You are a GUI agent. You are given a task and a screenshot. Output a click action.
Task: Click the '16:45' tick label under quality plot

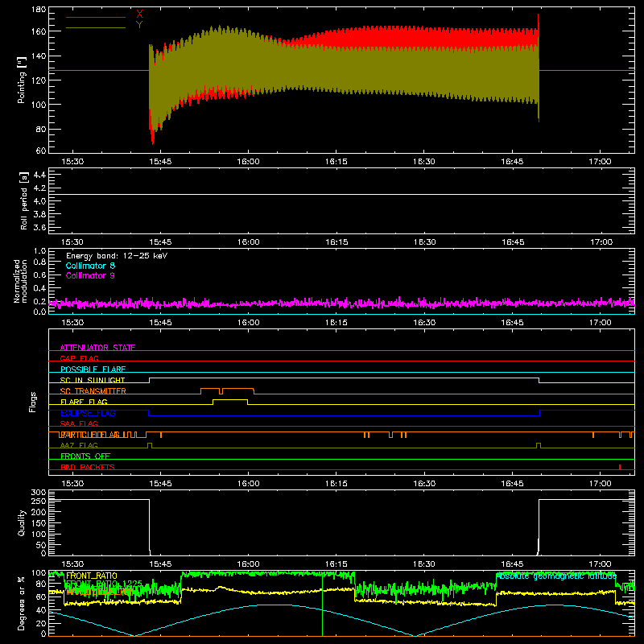pos(513,564)
